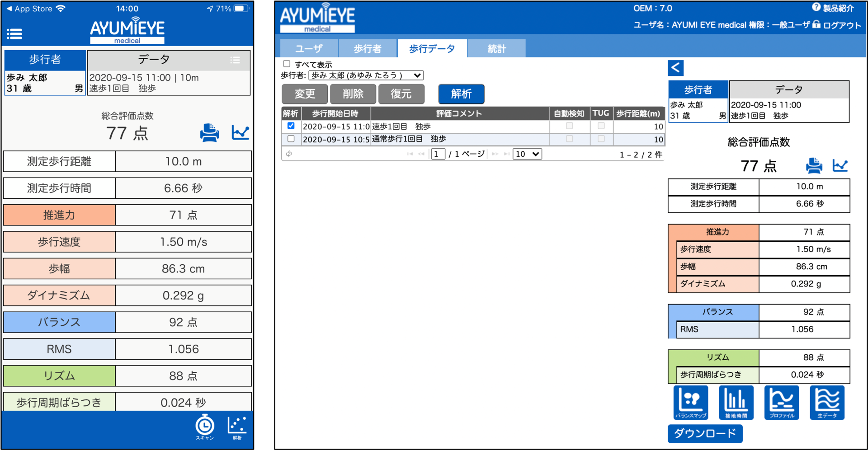Uncheck the 11:00 walking data row

tap(291, 126)
